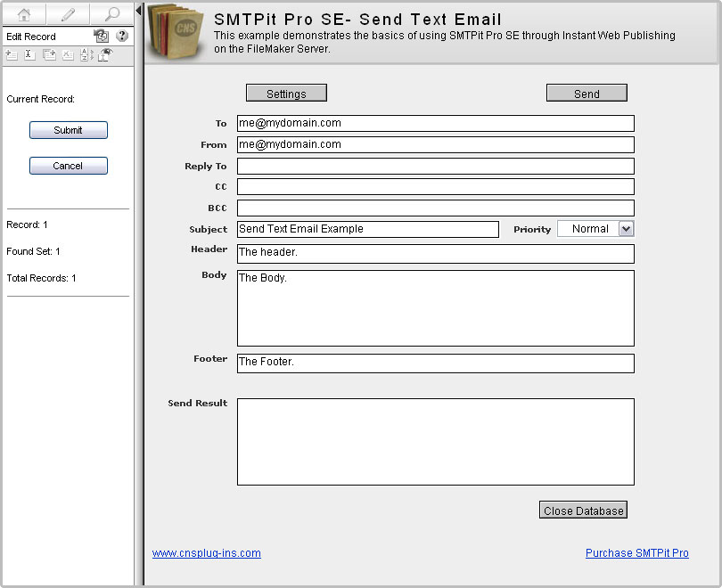Click the Cancel button

(68, 166)
